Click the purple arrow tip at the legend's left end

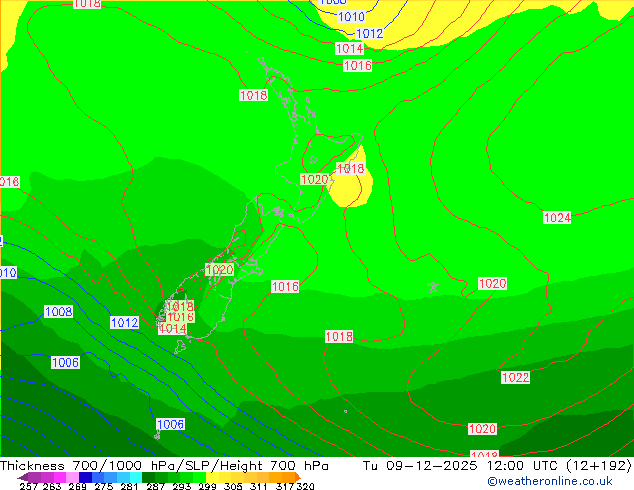pyautogui.click(x=23, y=478)
